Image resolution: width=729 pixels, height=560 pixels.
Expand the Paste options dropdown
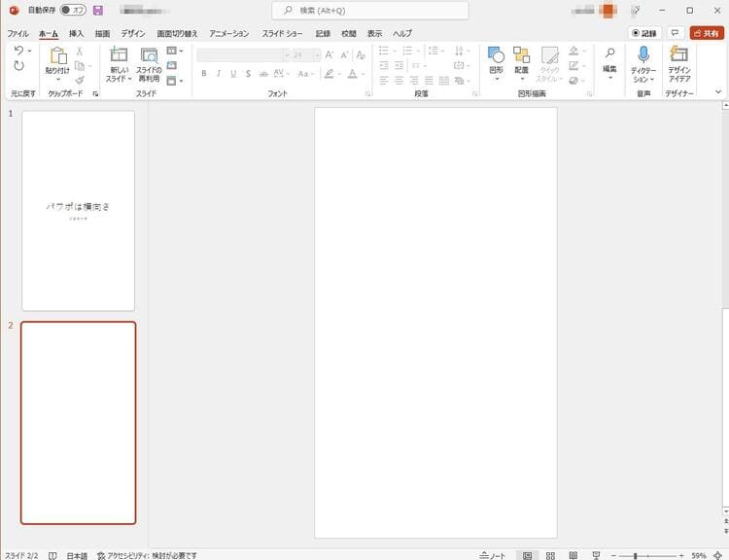[58, 79]
